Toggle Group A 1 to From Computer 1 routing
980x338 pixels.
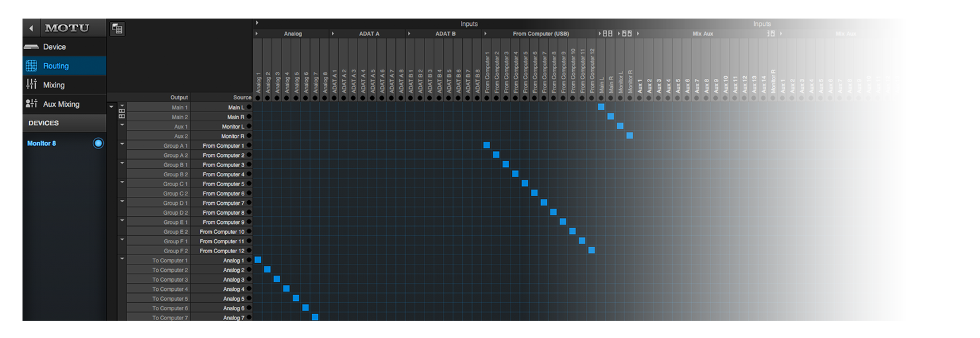487,145
